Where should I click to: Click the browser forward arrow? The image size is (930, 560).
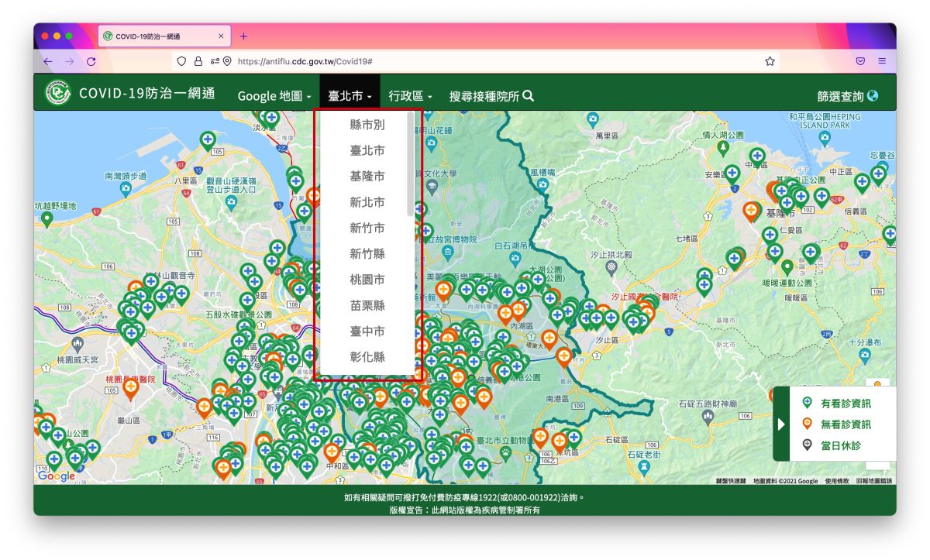70,61
